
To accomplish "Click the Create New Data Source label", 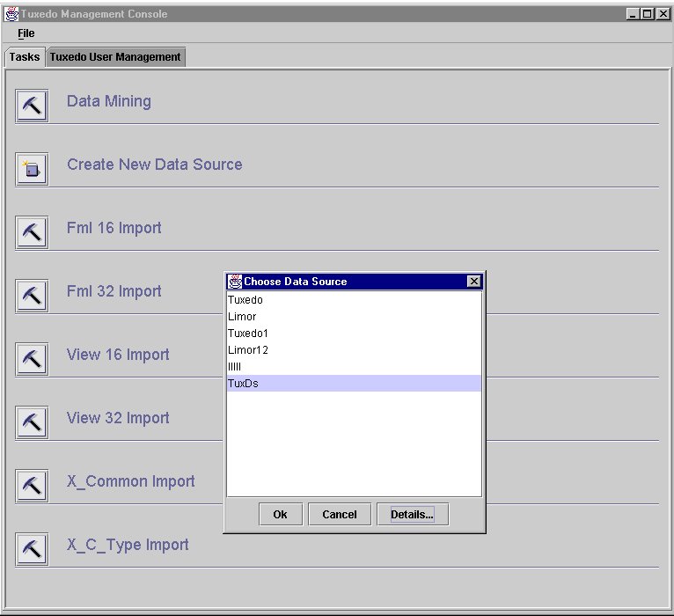I will pyautogui.click(x=154, y=165).
